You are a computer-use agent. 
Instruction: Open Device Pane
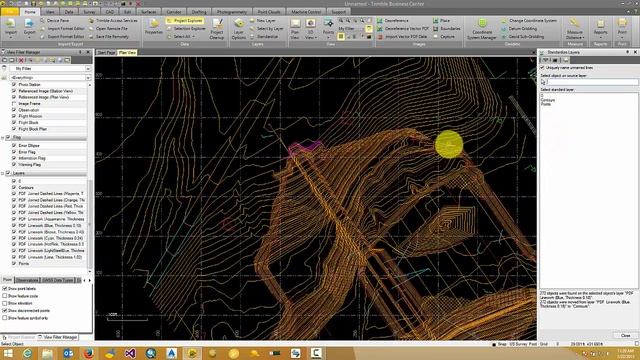pos(55,20)
